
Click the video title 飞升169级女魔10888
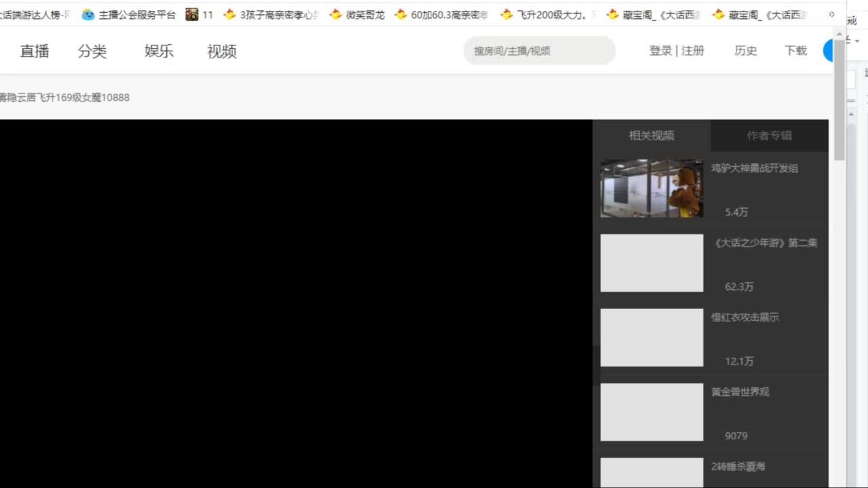pos(65,98)
